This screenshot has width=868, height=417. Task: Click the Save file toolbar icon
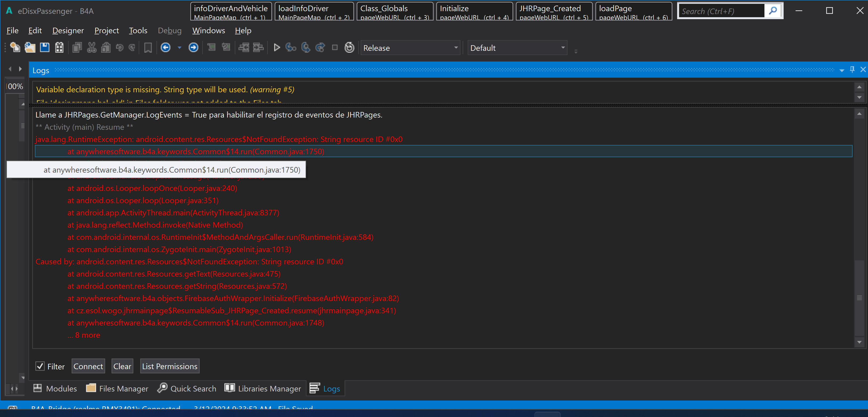(44, 47)
